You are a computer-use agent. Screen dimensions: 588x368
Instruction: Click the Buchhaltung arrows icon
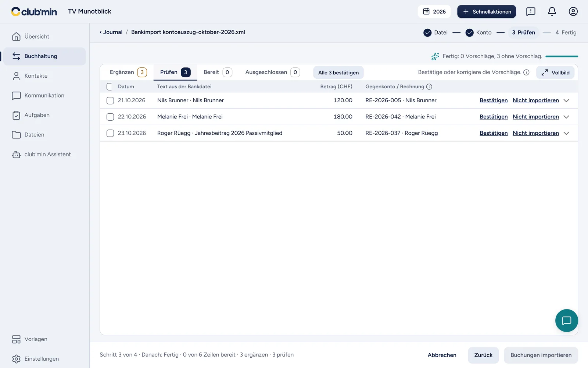click(x=16, y=56)
